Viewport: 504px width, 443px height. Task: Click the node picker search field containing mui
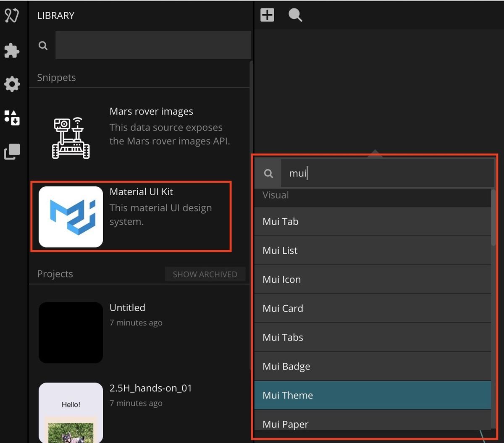387,173
